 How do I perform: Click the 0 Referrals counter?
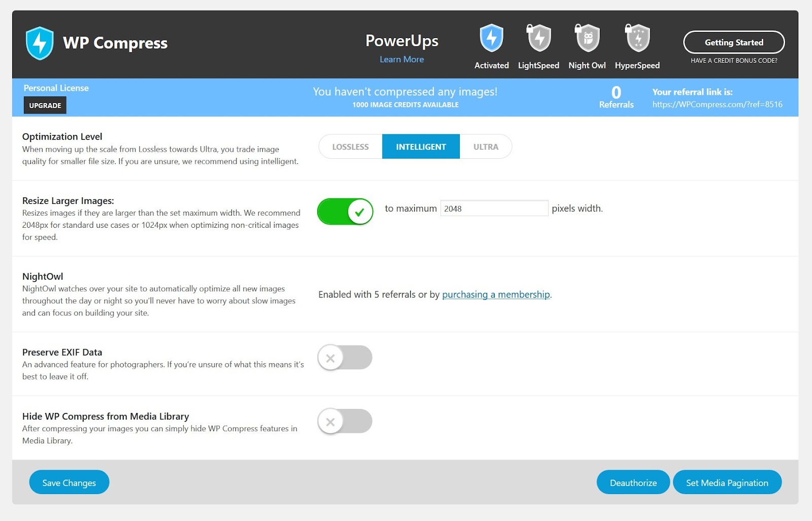616,97
